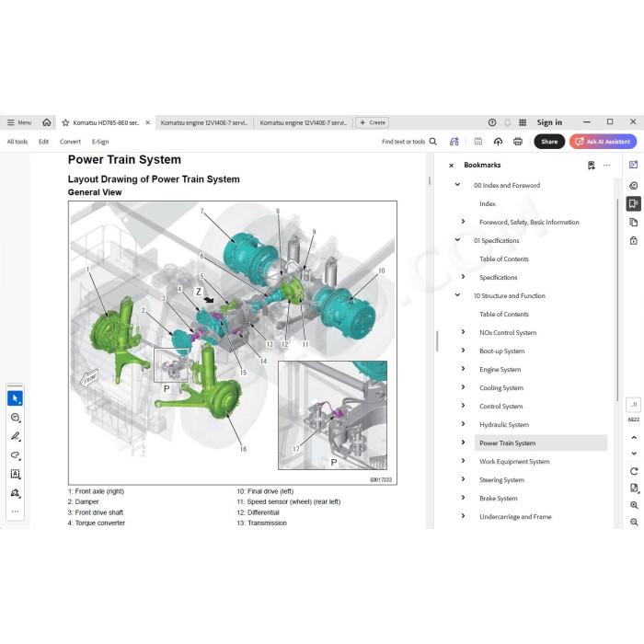Click the print icon in toolbar
Screen dimensions: 644x644
pos(517,142)
